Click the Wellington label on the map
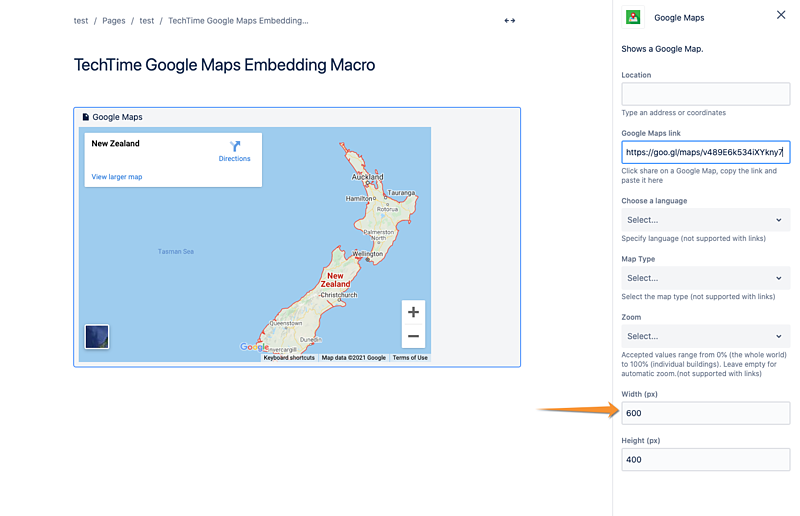800x516 pixels. [368, 254]
